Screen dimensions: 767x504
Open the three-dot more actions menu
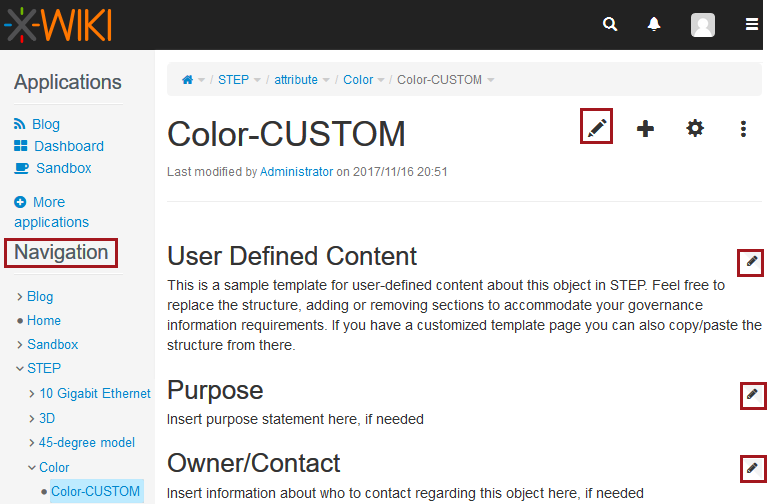[x=743, y=128]
